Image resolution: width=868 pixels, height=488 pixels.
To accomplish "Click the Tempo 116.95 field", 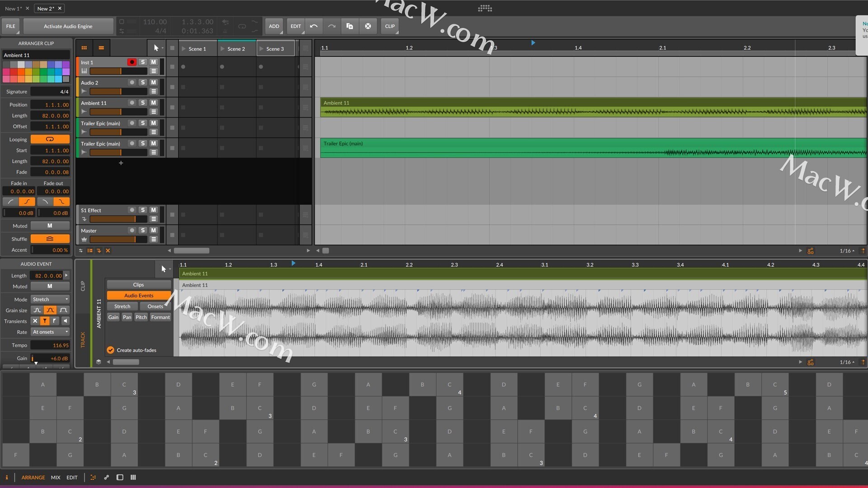I will click(50, 345).
